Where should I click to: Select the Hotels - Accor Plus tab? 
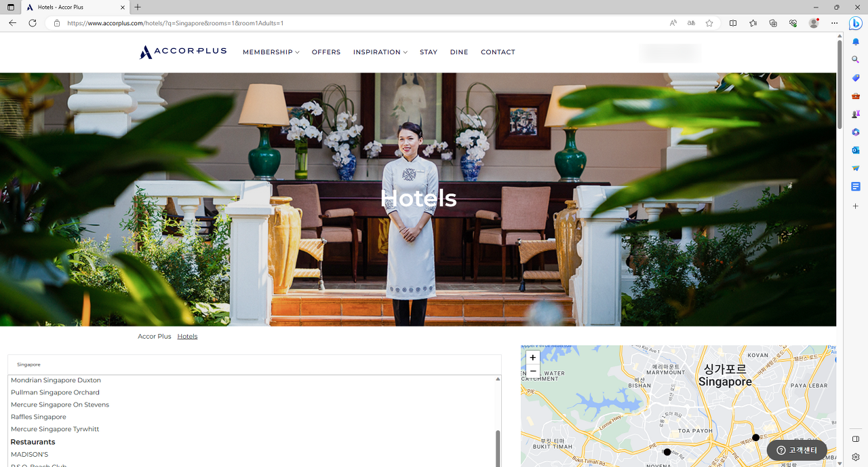coord(75,7)
